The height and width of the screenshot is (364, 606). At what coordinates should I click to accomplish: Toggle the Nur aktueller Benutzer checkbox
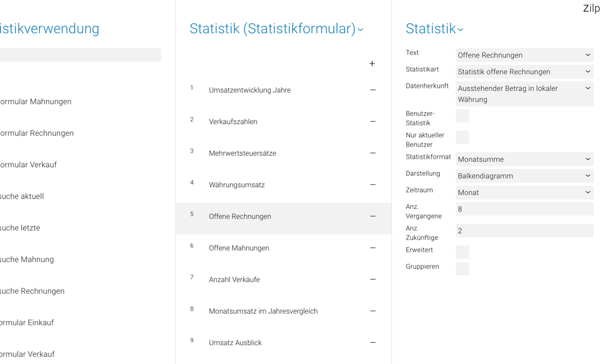462,137
